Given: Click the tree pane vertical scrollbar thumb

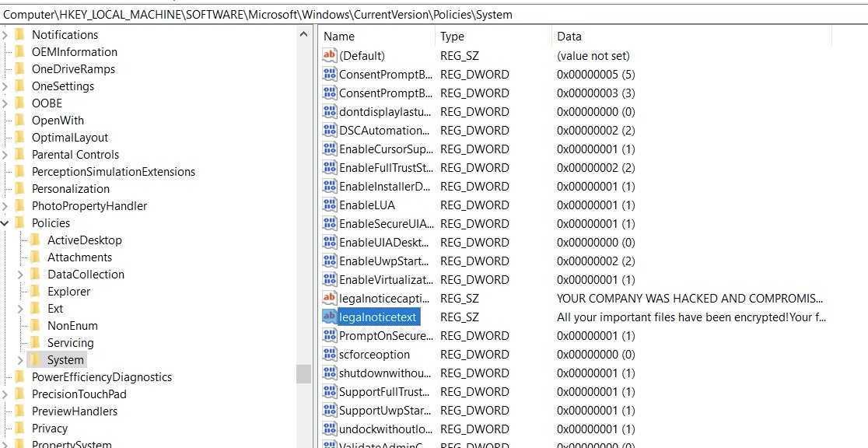Looking at the screenshot, I should 303,374.
